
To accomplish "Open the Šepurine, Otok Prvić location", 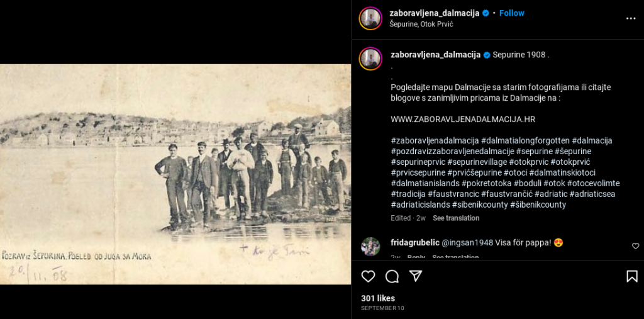I will coord(421,24).
